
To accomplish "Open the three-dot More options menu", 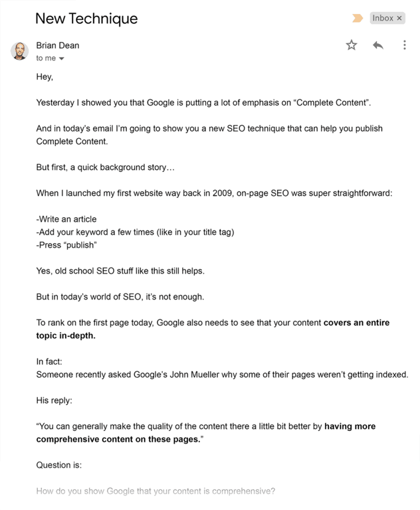I will coord(404,45).
